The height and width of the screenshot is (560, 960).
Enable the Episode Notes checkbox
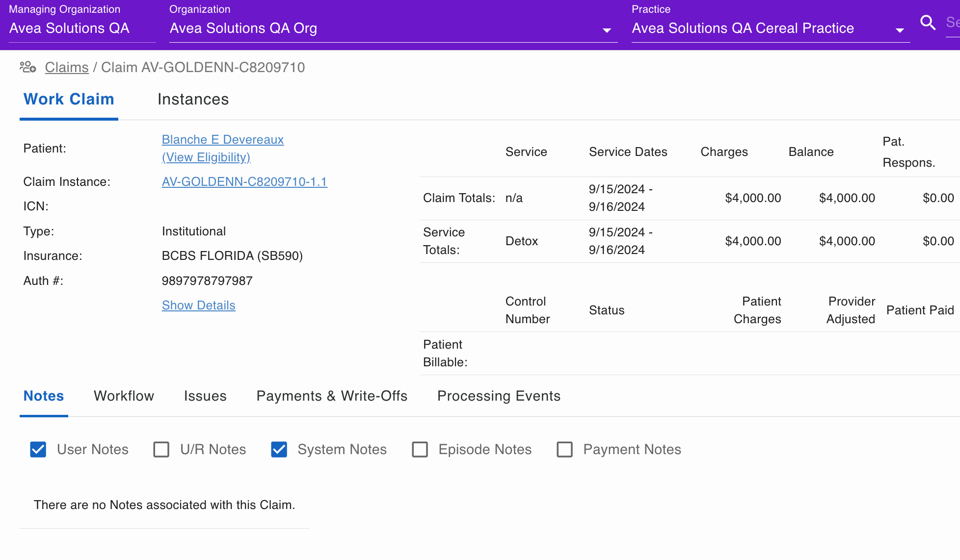point(420,449)
